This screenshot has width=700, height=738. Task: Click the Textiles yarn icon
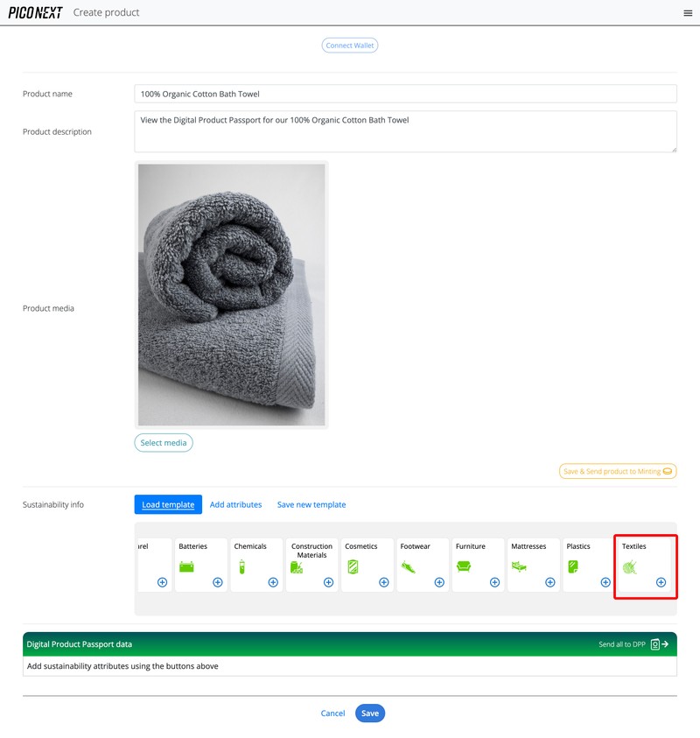[x=629, y=567]
